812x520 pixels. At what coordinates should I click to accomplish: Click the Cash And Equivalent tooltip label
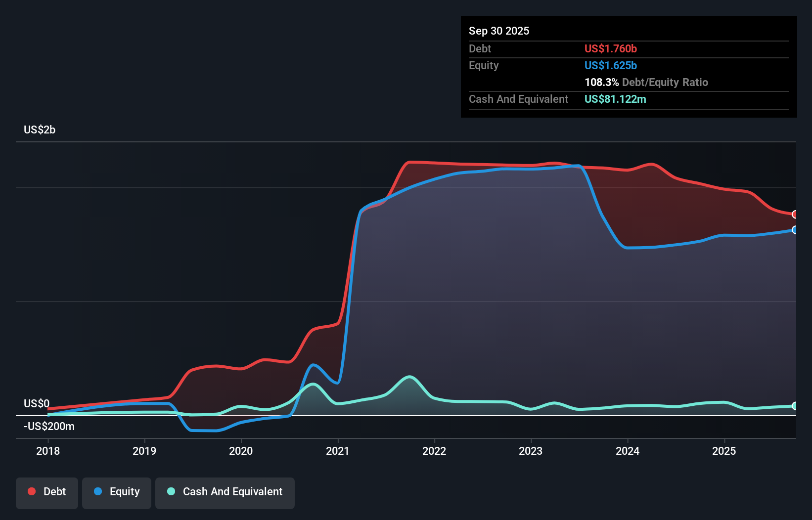(518, 99)
